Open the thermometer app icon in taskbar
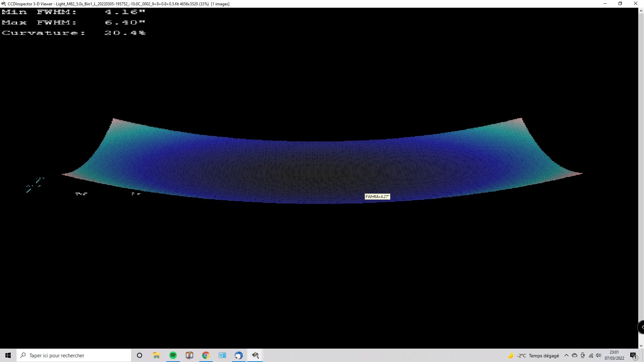The width and height of the screenshot is (644, 362). tap(190, 355)
